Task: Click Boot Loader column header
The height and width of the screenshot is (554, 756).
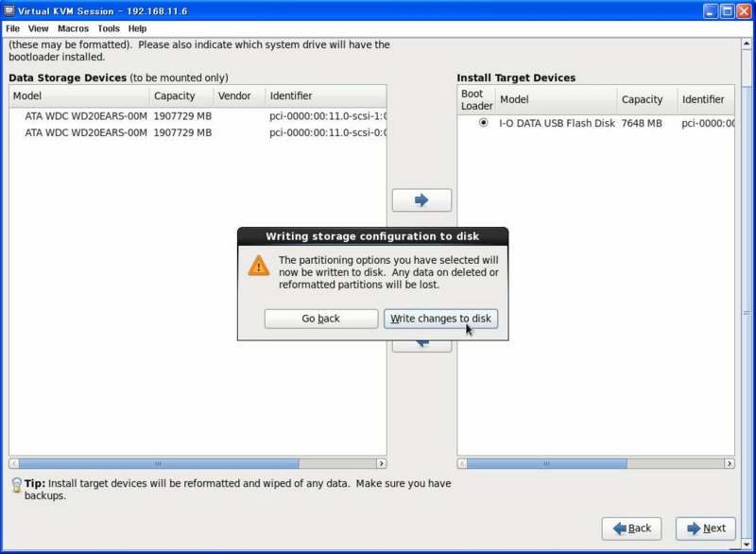Action: (477, 100)
